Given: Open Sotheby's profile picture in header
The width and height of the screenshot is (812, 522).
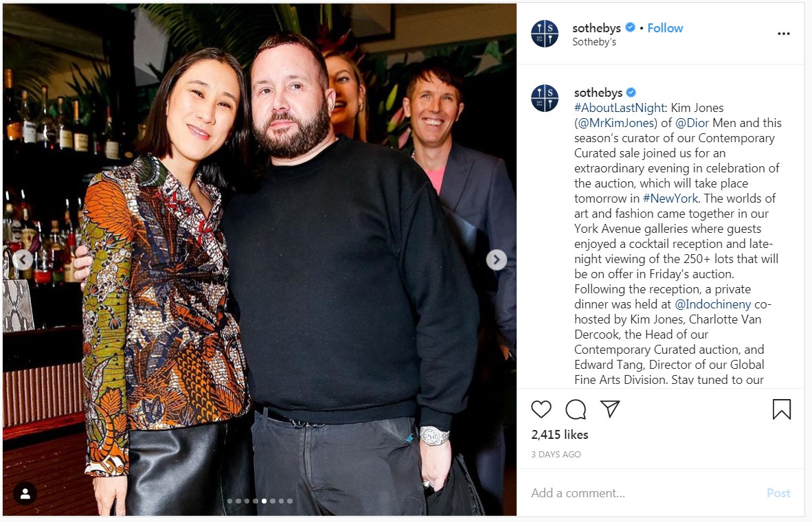Looking at the screenshot, I should tap(545, 34).
